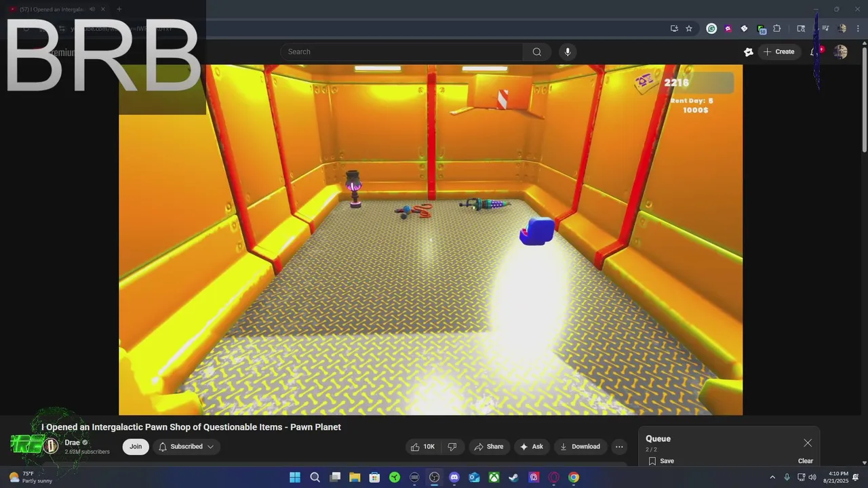Image resolution: width=868 pixels, height=488 pixels.
Task: Activate voice search microphone icon
Action: click(568, 52)
